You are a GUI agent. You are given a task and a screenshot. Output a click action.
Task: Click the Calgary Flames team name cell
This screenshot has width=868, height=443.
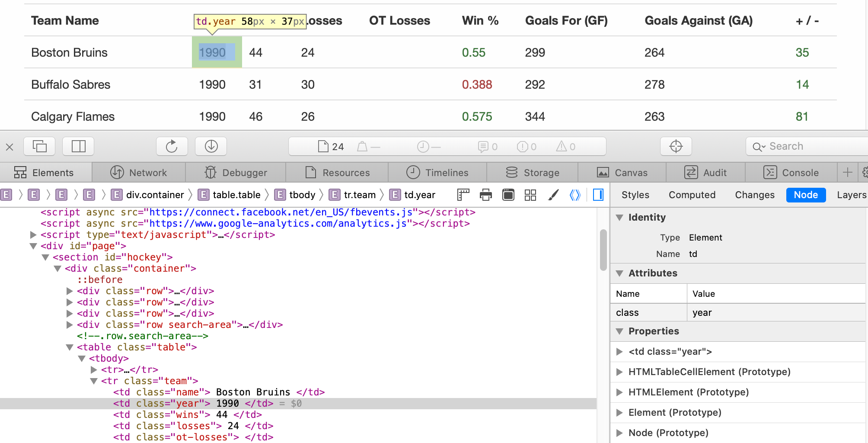(x=73, y=117)
